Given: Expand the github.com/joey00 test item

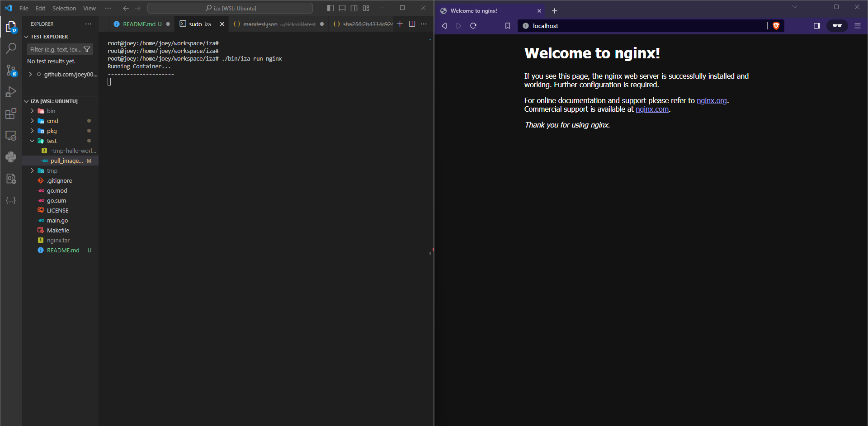Looking at the screenshot, I should (30, 74).
